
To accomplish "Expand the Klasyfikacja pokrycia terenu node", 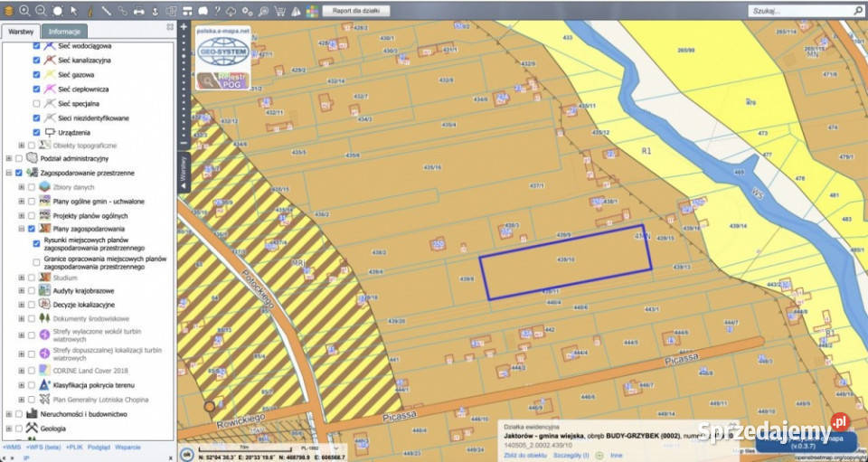I will tap(22, 385).
